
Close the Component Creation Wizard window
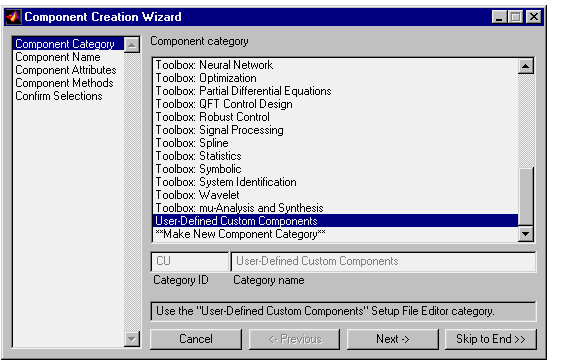click(534, 17)
